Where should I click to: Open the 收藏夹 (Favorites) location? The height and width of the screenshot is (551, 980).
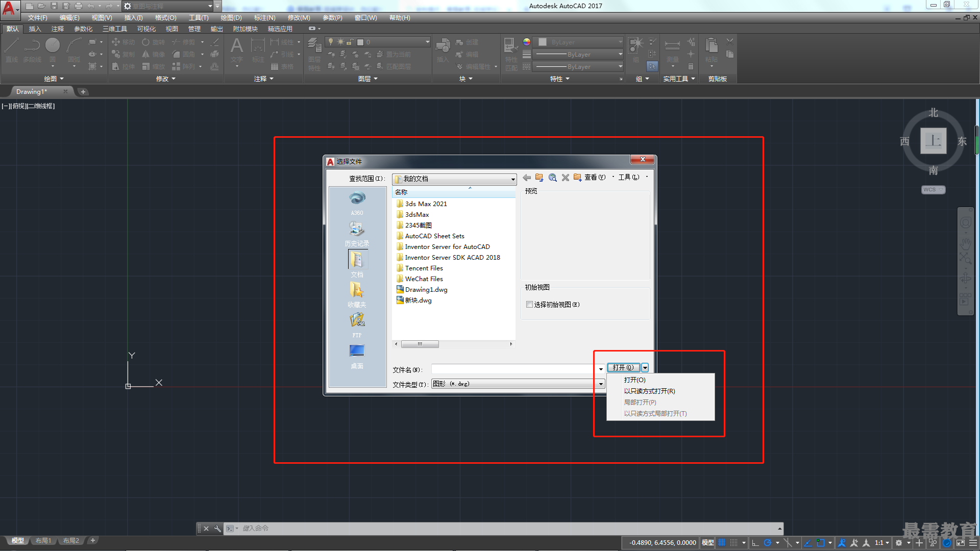click(357, 295)
